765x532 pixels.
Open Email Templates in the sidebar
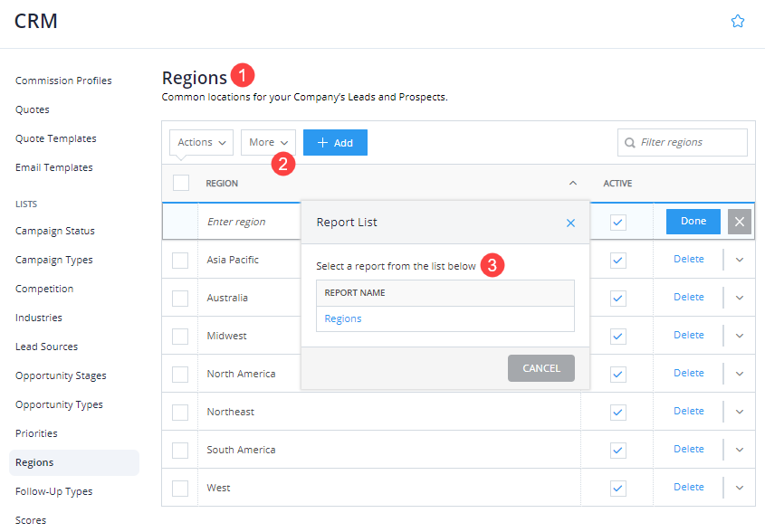point(53,167)
